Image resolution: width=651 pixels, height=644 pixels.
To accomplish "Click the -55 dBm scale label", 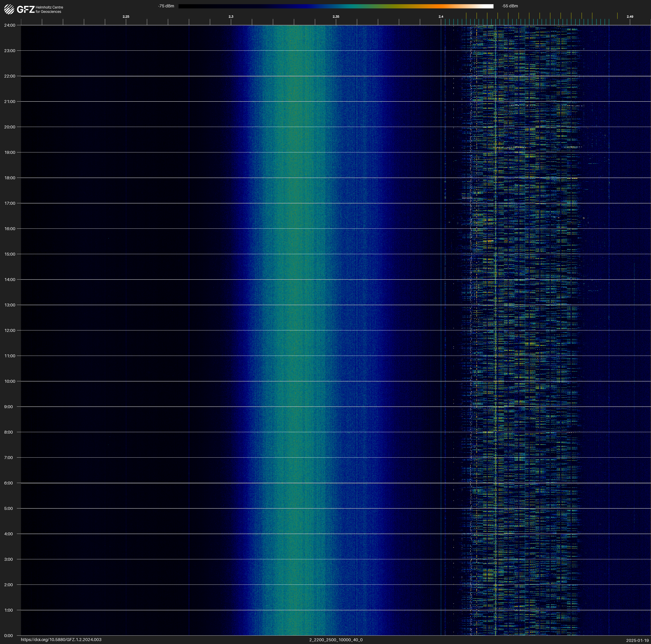I will point(509,6).
